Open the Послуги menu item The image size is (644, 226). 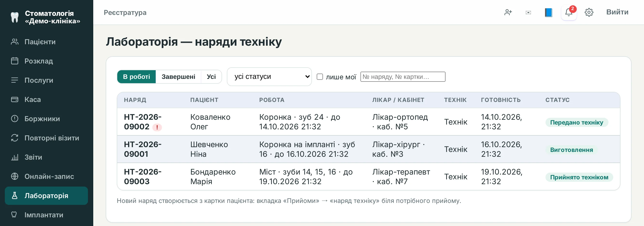point(46,80)
